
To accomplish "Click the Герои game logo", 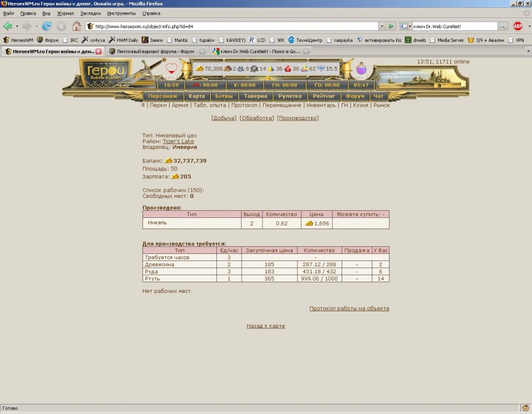I will point(105,75).
